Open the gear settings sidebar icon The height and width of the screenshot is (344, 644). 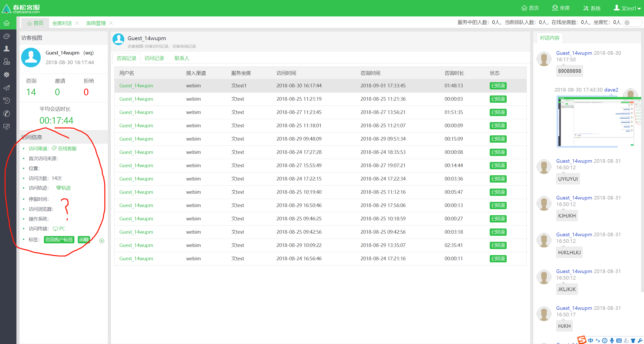(x=7, y=75)
